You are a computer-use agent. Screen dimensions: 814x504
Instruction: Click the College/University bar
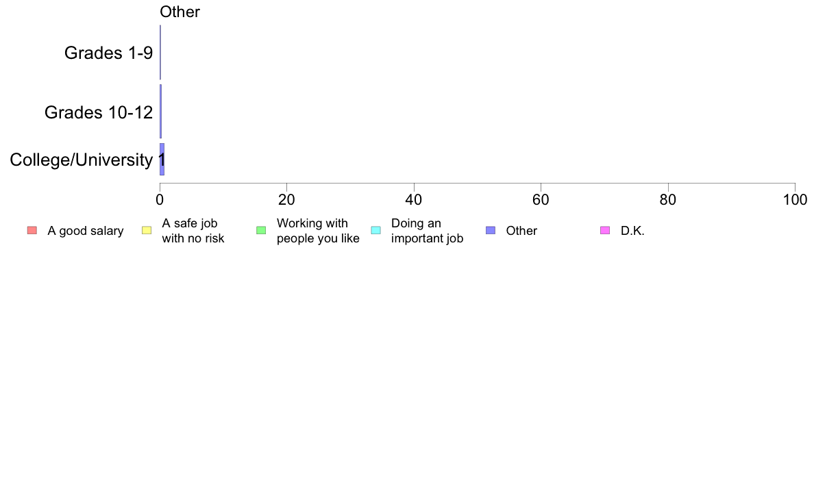coord(162,160)
